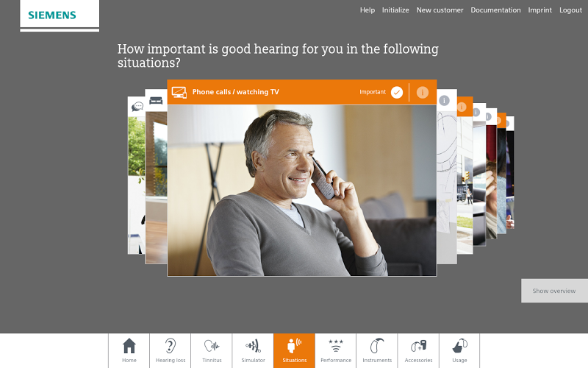Select the conversation bubbles card at far left
The height and width of the screenshot is (368, 588).
pos(137,175)
